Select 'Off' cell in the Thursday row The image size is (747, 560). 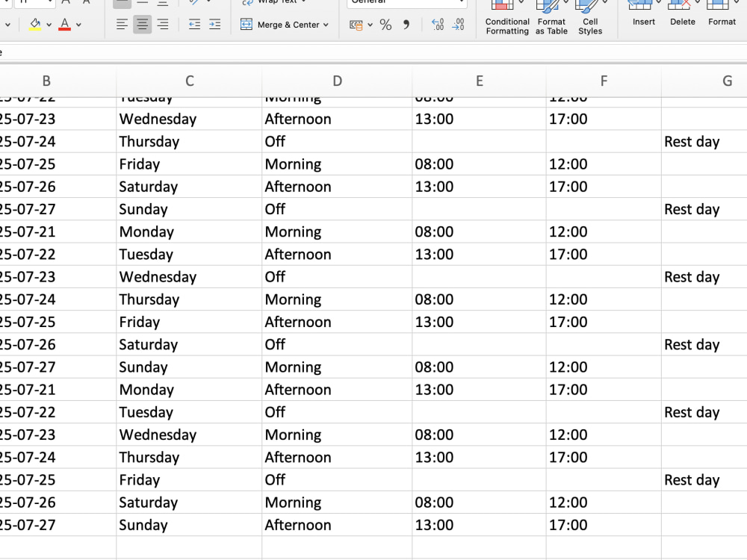[x=337, y=141]
